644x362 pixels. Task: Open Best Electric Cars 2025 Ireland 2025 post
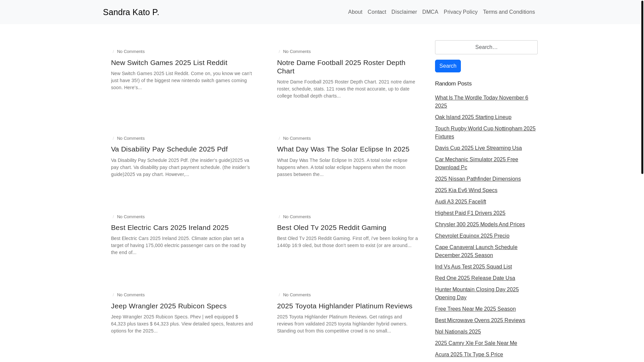point(170,228)
